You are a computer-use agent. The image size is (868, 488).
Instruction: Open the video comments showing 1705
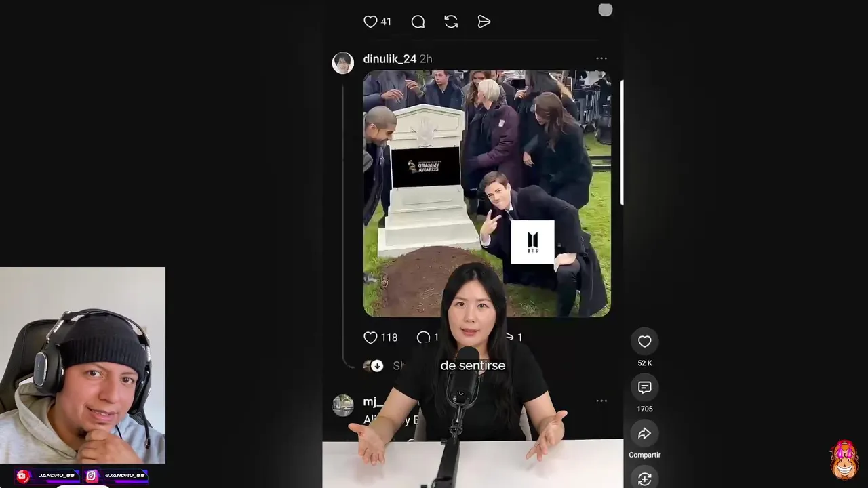coord(644,388)
